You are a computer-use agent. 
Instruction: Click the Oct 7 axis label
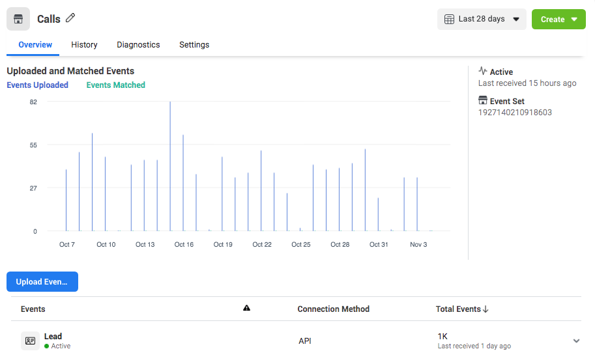pyautogui.click(x=66, y=245)
